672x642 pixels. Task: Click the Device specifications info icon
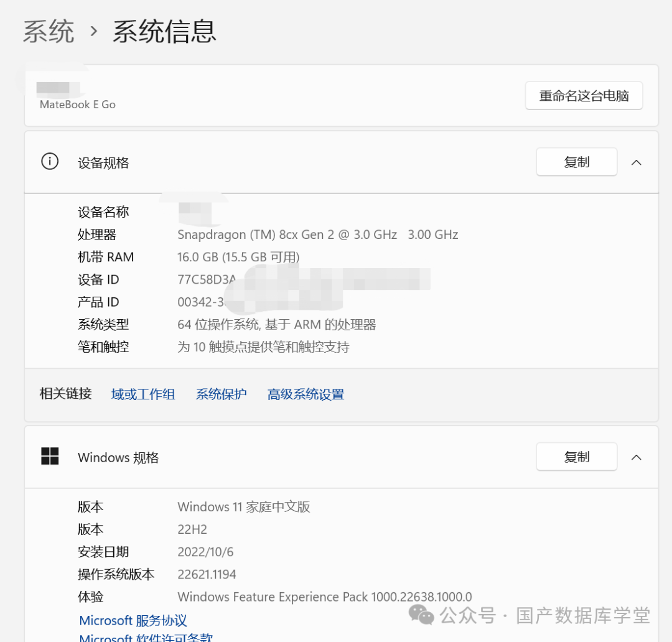(50, 162)
